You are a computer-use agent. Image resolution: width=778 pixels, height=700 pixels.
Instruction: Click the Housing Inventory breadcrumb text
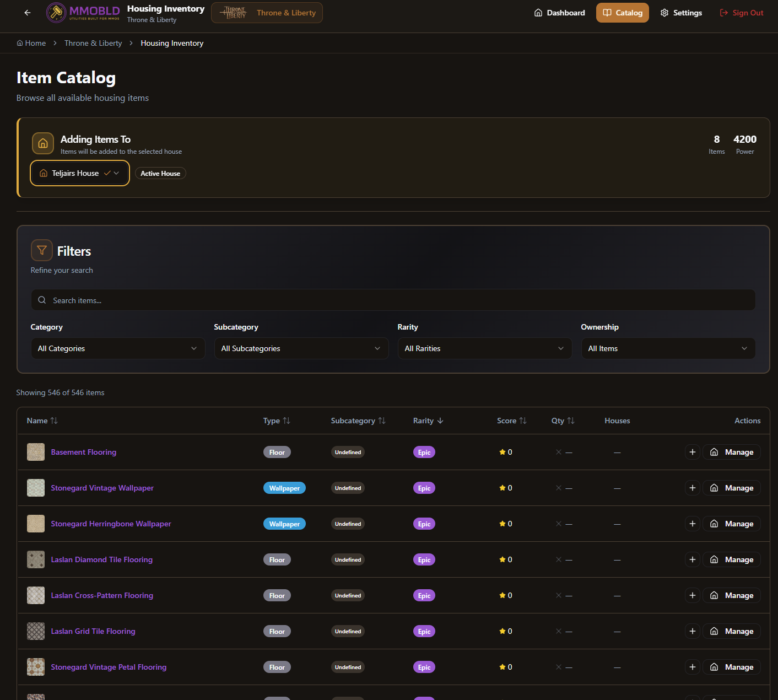coord(172,43)
